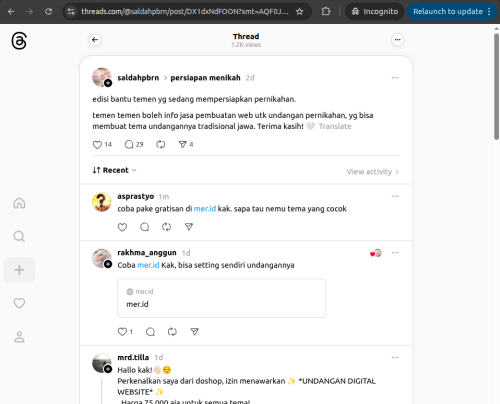Screen dimensions: 500x404
Task: Share rakhma_anggun's reply
Action: coord(195,332)
